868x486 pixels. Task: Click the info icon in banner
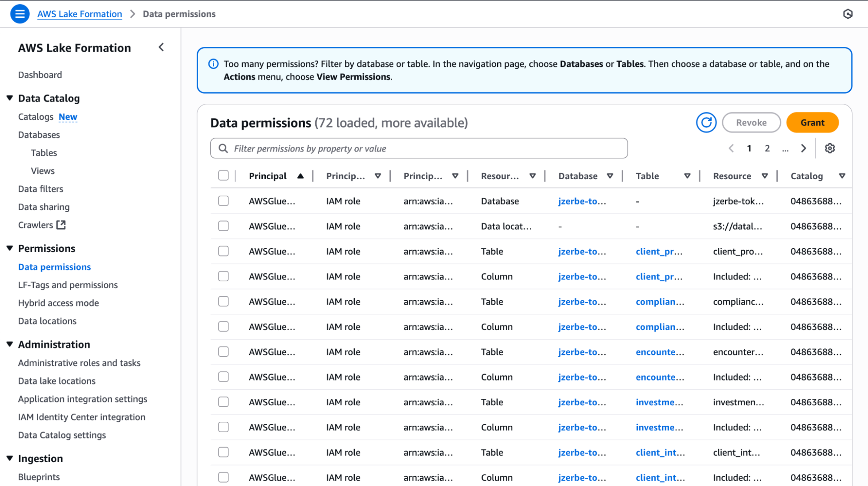point(213,64)
